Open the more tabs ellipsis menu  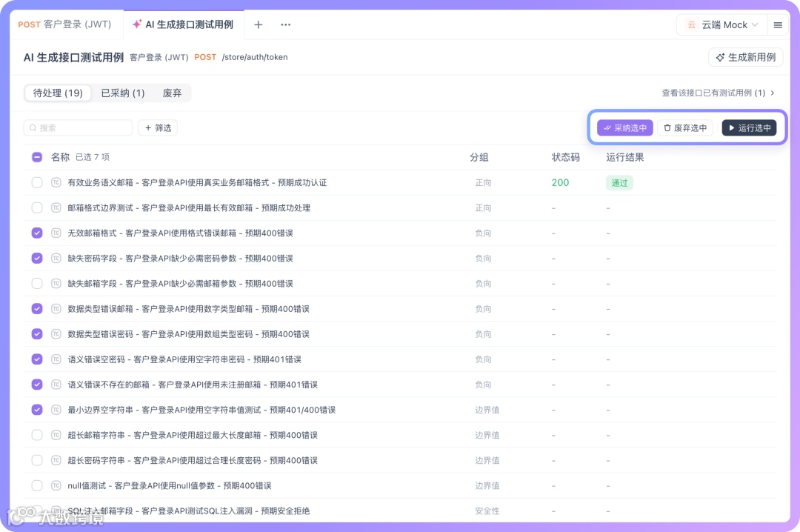(x=285, y=24)
